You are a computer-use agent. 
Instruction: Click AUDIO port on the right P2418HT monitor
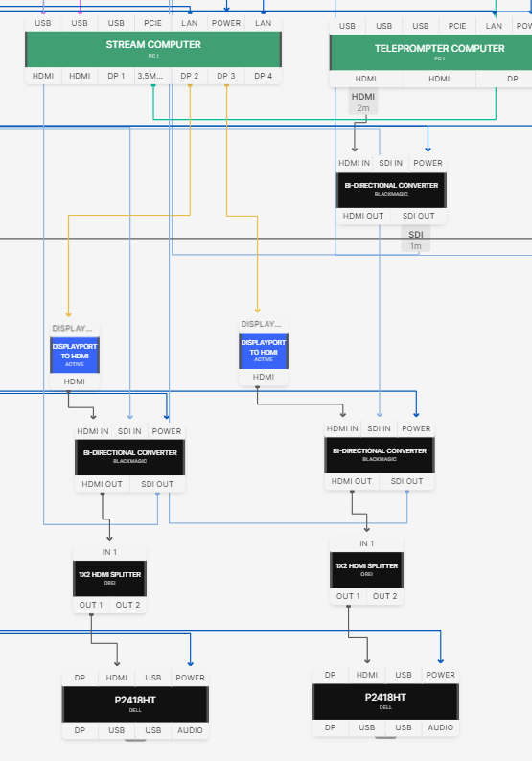point(440,728)
